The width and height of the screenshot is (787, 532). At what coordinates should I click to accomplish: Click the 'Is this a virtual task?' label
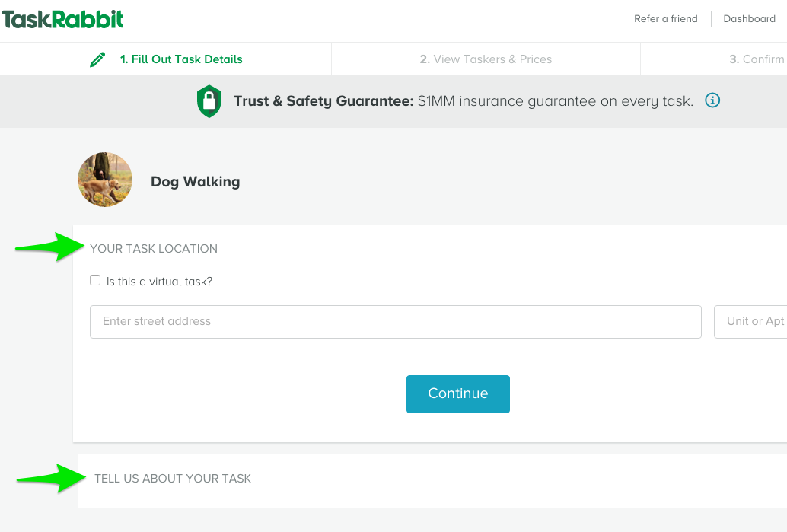159,282
